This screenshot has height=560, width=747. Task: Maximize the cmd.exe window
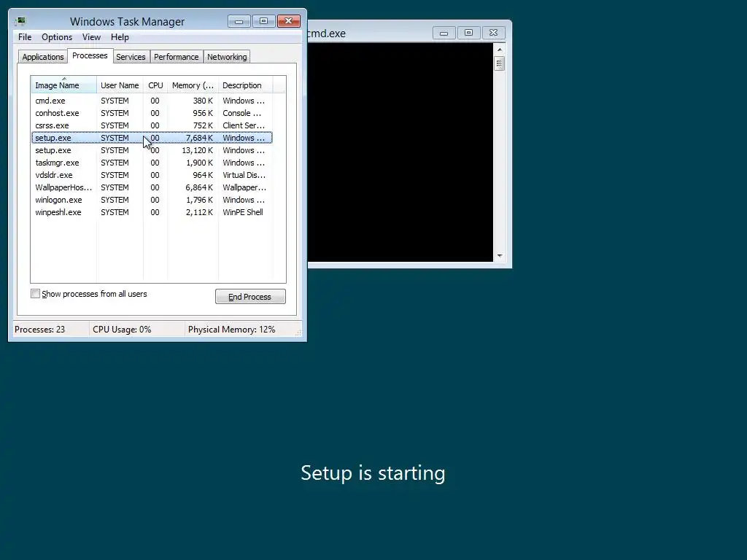point(469,33)
